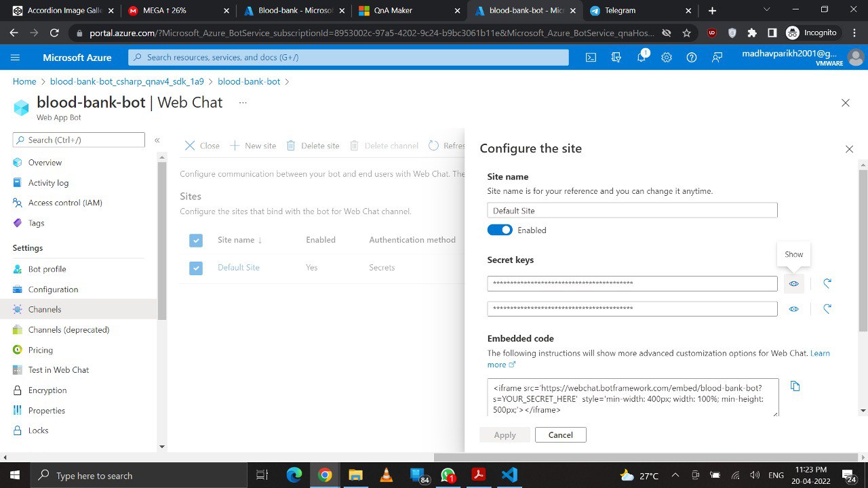This screenshot has width=868, height=488.
Task: Open the Default Site link
Action: click(239, 268)
